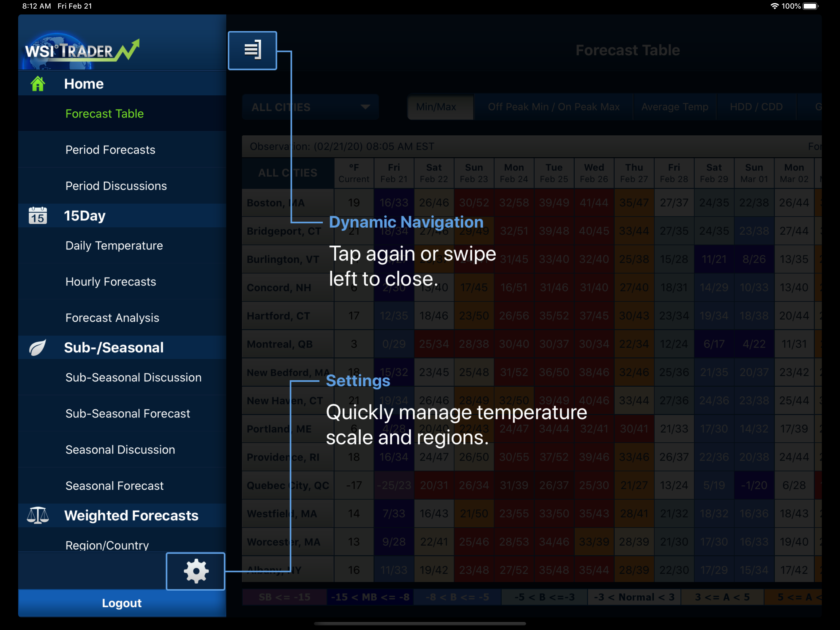Open Region/Country weighted forecasts
The image size is (840, 630).
point(122,540)
